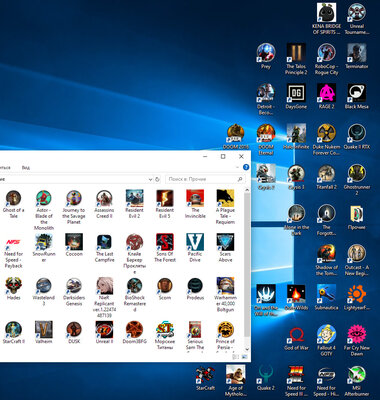380x400 pixels.
Task: Switch to details view in Explorer status bar
Action: pyautogui.click(x=236, y=357)
